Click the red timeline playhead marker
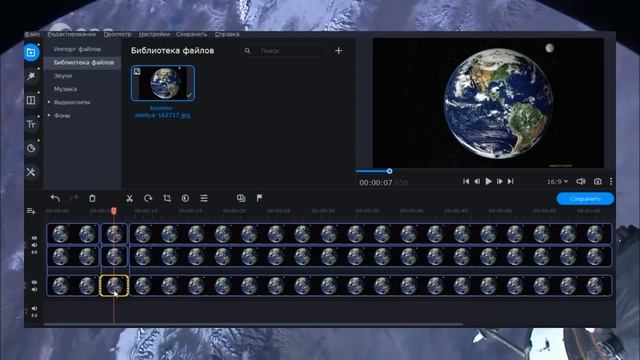This screenshot has height=360, width=640. click(114, 211)
